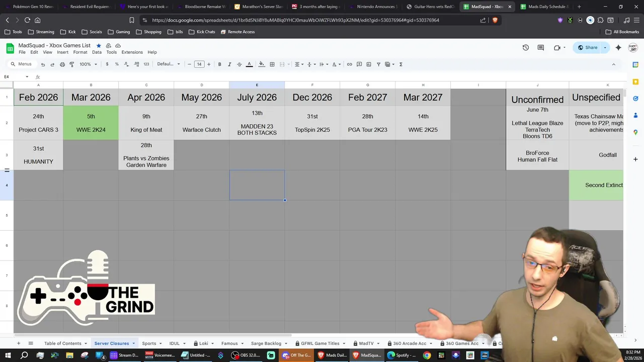Toggle bold formatting
Image resolution: width=644 pixels, height=362 pixels.
point(219,64)
